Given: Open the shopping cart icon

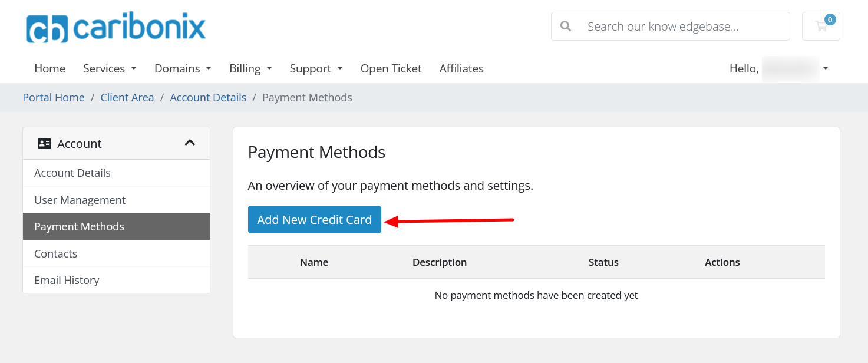Looking at the screenshot, I should click(821, 27).
